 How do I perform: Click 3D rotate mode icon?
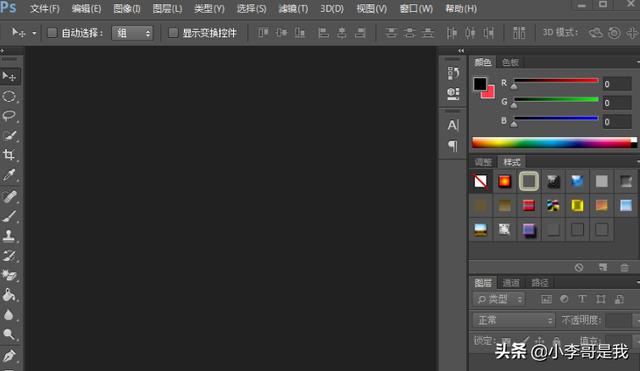(x=596, y=33)
